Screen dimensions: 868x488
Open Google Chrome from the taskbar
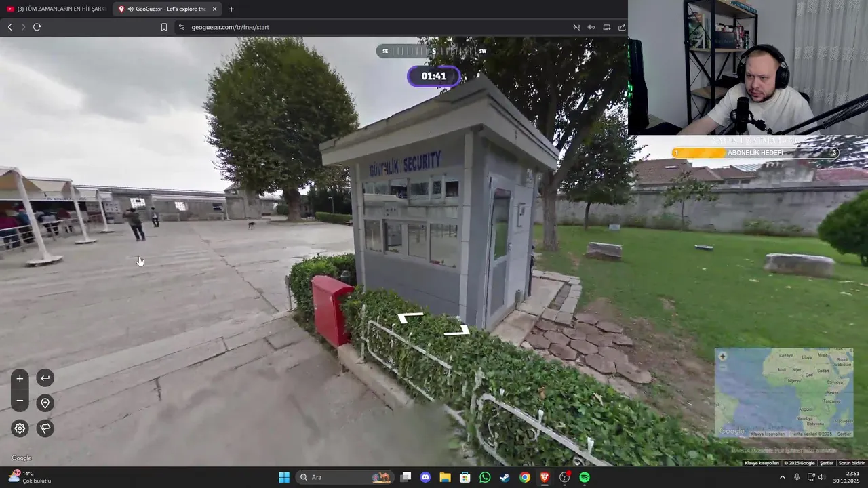tap(525, 477)
